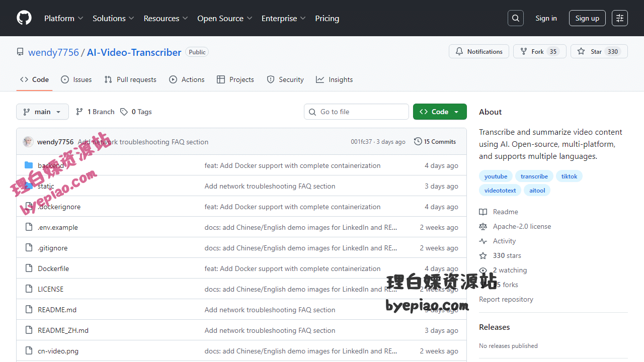Open the Insights tab
The height and width of the screenshot is (362, 644).
(x=334, y=79)
